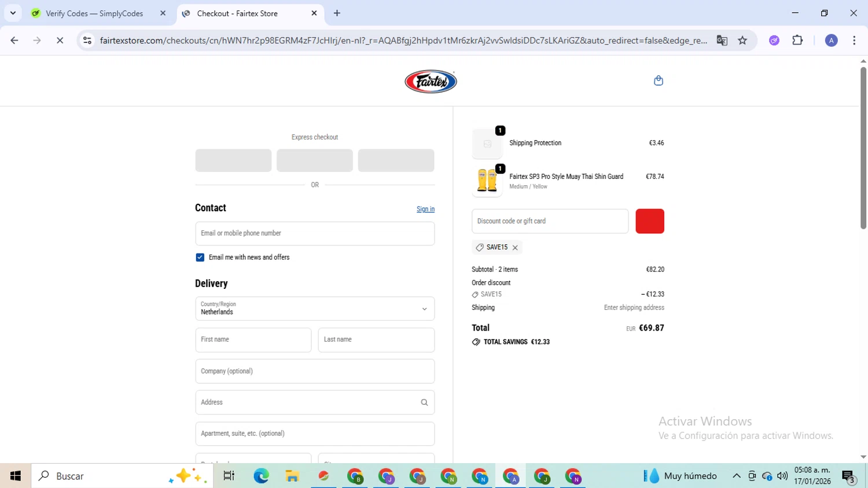
Task: Click the page vertical scrollbar
Action: tap(863, 148)
